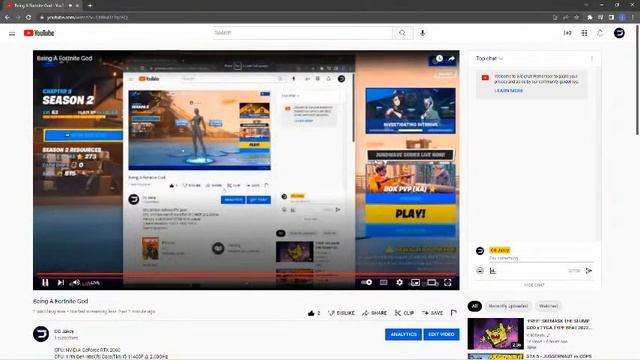Viewport: 640px width, 360px height.
Task: Like the video with thumbs up
Action: tap(313, 313)
